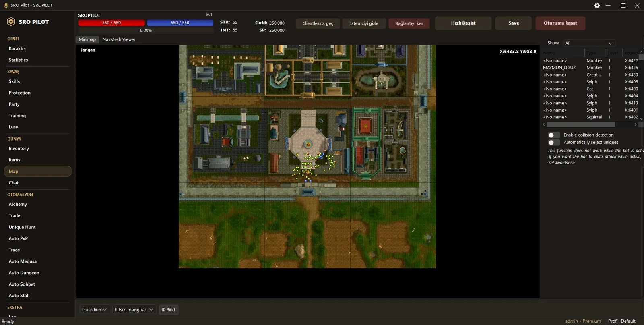Go to Items in the sidebar
The height and width of the screenshot is (325, 644).
pos(37,160)
